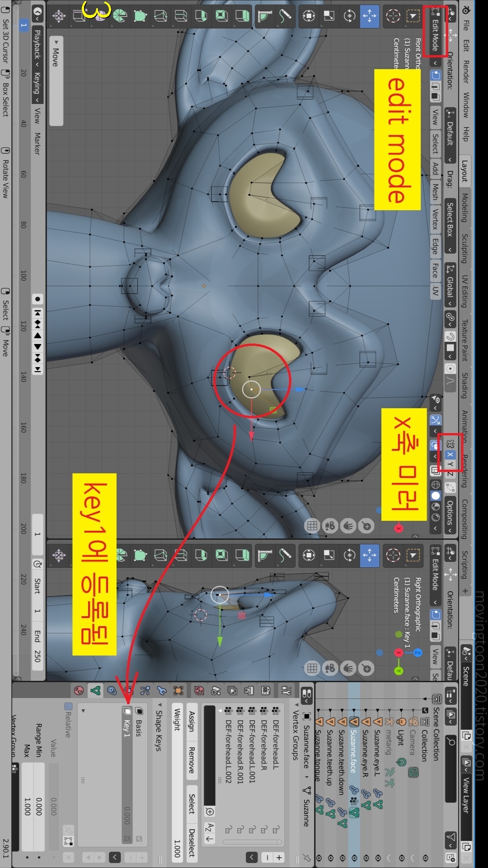488x868 pixels.
Task: Click the pan hand gizmo in right orthographic viewport
Action: [x=348, y=668]
